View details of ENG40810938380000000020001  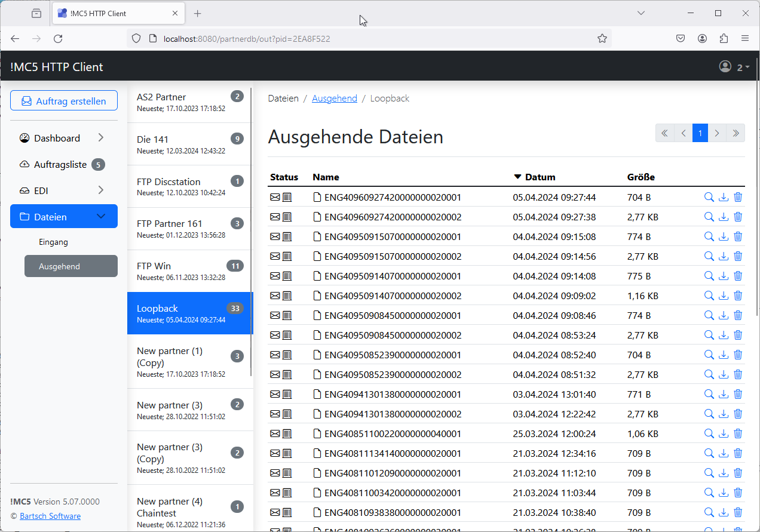[x=709, y=513]
